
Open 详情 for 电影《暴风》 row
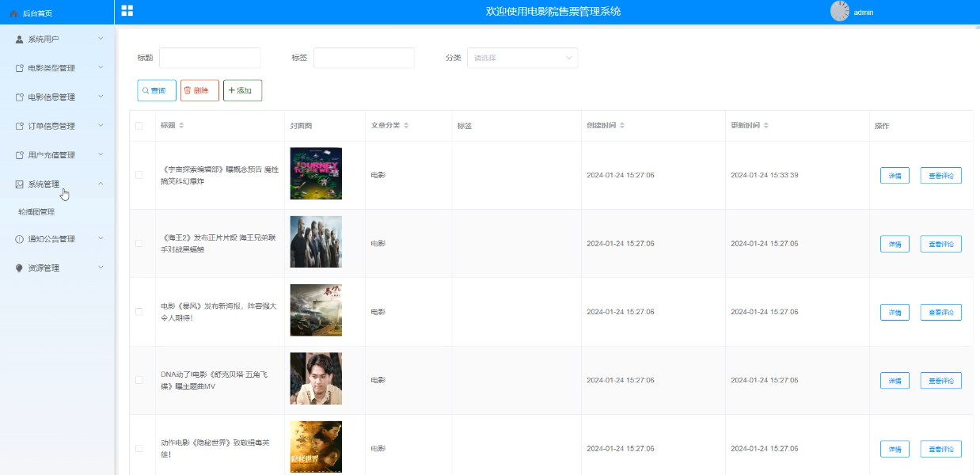coord(895,312)
